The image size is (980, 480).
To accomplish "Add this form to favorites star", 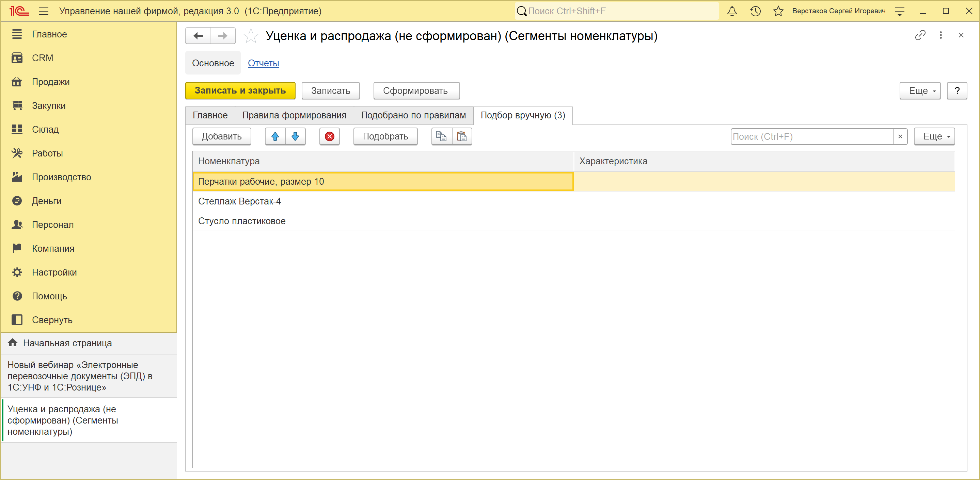I will [251, 36].
